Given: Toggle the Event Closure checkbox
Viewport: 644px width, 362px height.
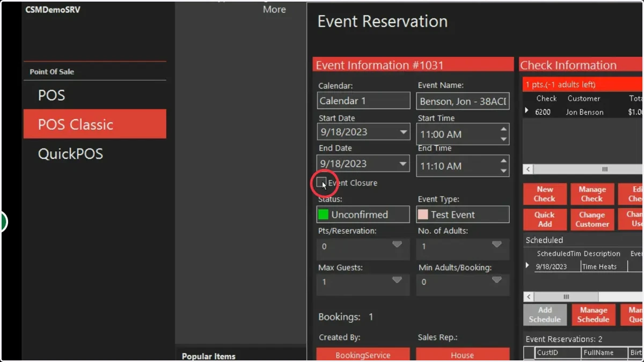Looking at the screenshot, I should pos(321,182).
